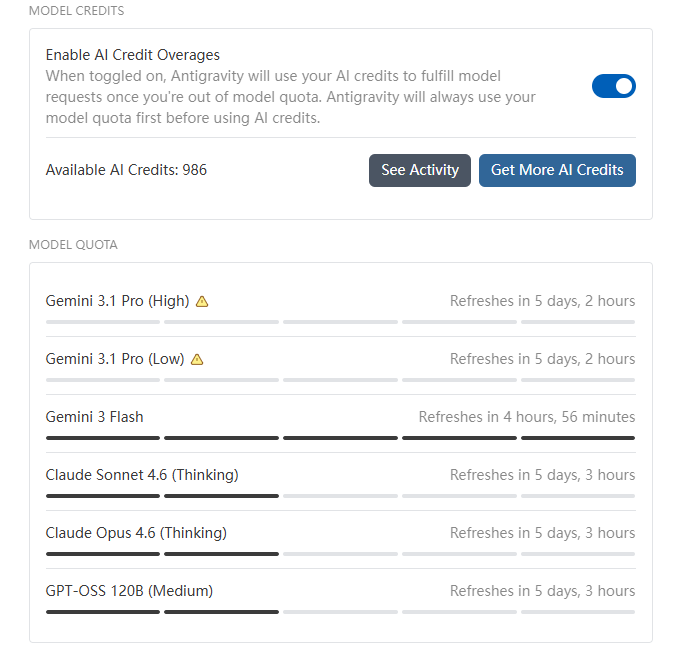Click the warning icon beside Gemini 3.1 Pro (High)
685x650 pixels.
point(202,301)
